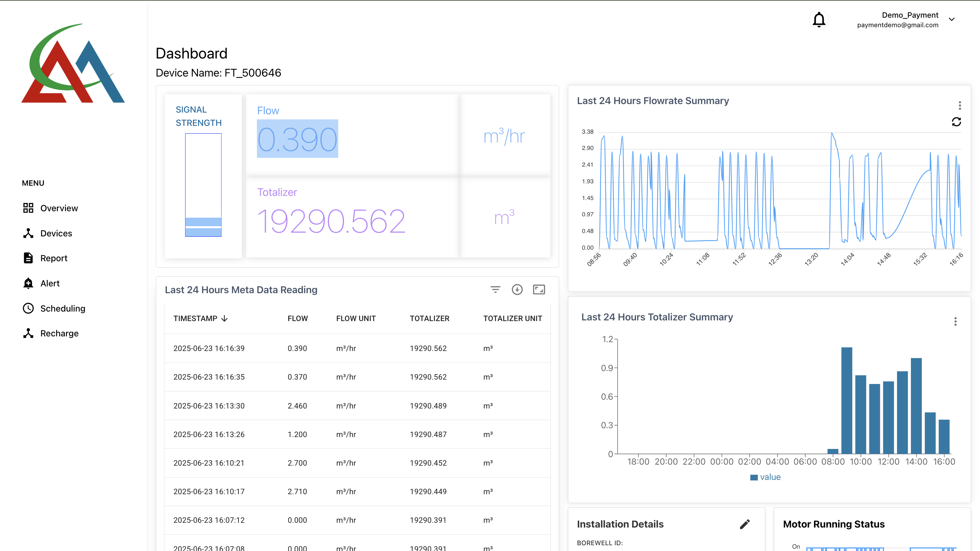Go to Devices menu item

(x=56, y=233)
